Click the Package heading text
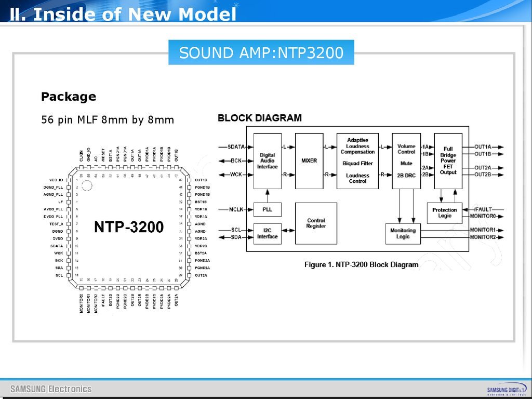The width and height of the screenshot is (532, 399). click(69, 97)
